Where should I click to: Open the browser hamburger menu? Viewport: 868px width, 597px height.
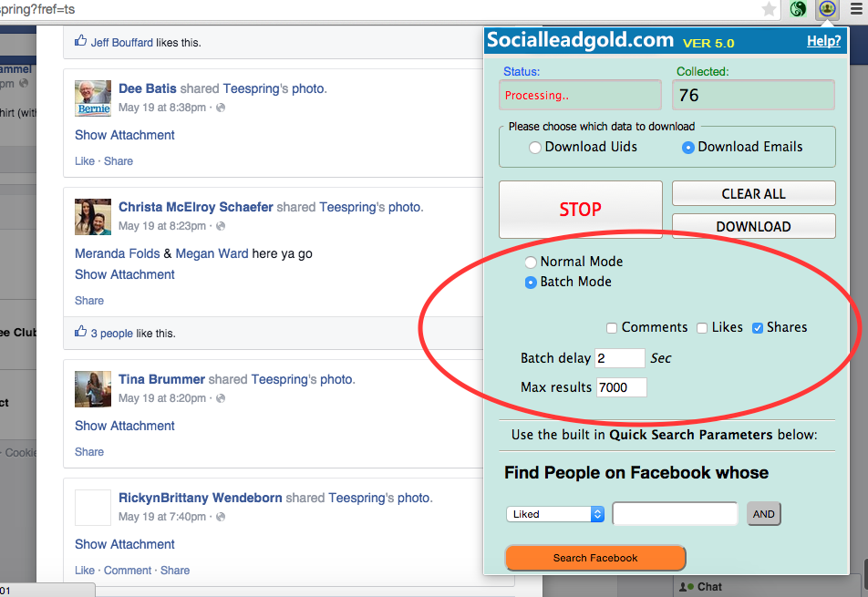pos(856,9)
